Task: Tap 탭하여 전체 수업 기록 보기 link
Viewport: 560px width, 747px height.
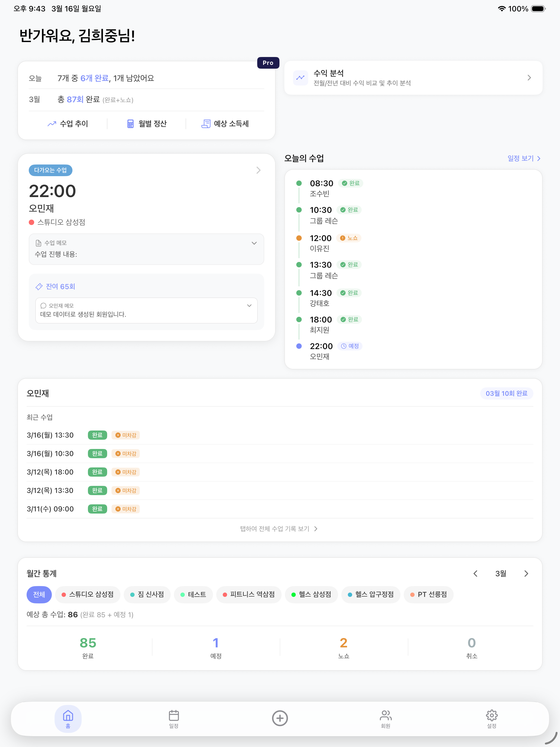Action: pos(279,528)
